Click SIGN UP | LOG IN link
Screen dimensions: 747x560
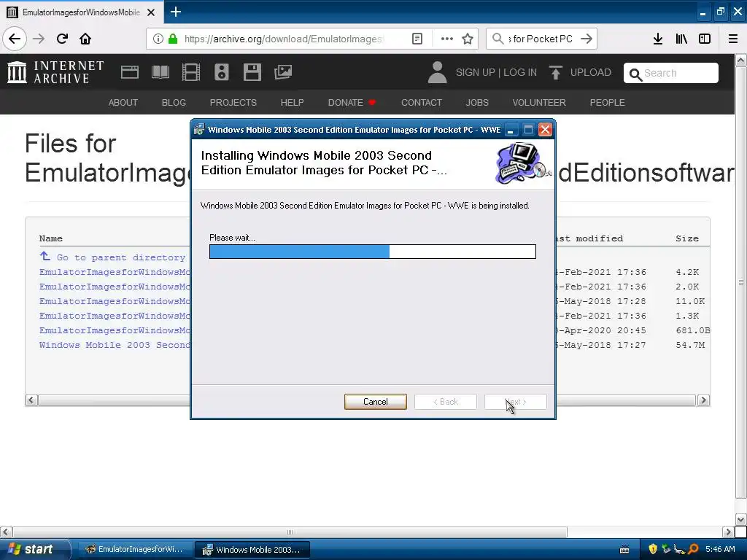[x=496, y=72]
